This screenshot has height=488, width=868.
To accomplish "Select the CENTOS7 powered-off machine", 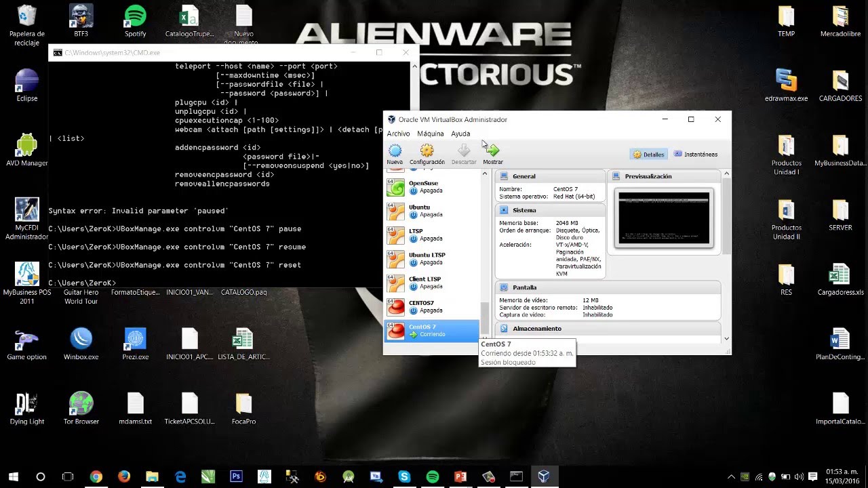I will 433,307.
